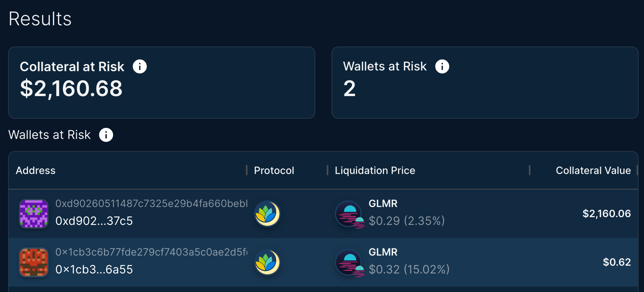Click the red avatar for wallet 0x1cb3...6a55
The height and width of the screenshot is (292, 644).
pyautogui.click(x=34, y=262)
